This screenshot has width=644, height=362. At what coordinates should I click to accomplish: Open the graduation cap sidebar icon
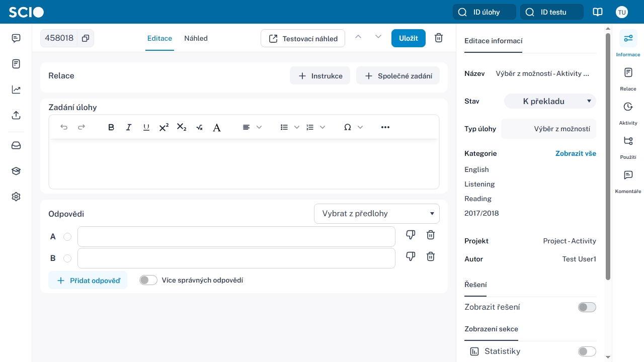point(16,171)
